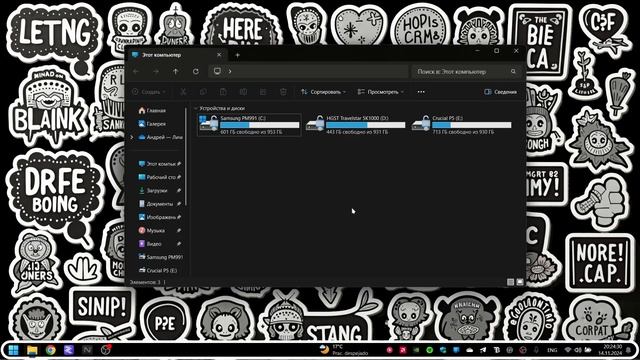Viewport: 640px width, 360px height.
Task: Click the address bar chevron arrow
Action: (230, 71)
